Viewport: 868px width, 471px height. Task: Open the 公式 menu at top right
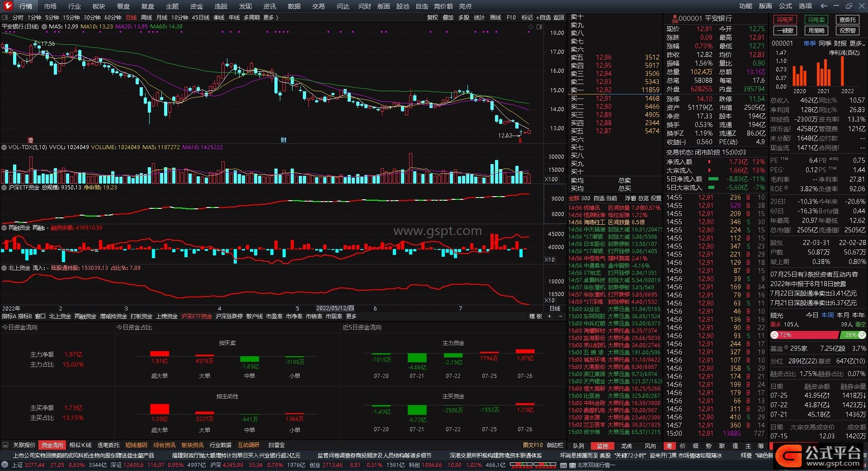pyautogui.click(x=785, y=6)
